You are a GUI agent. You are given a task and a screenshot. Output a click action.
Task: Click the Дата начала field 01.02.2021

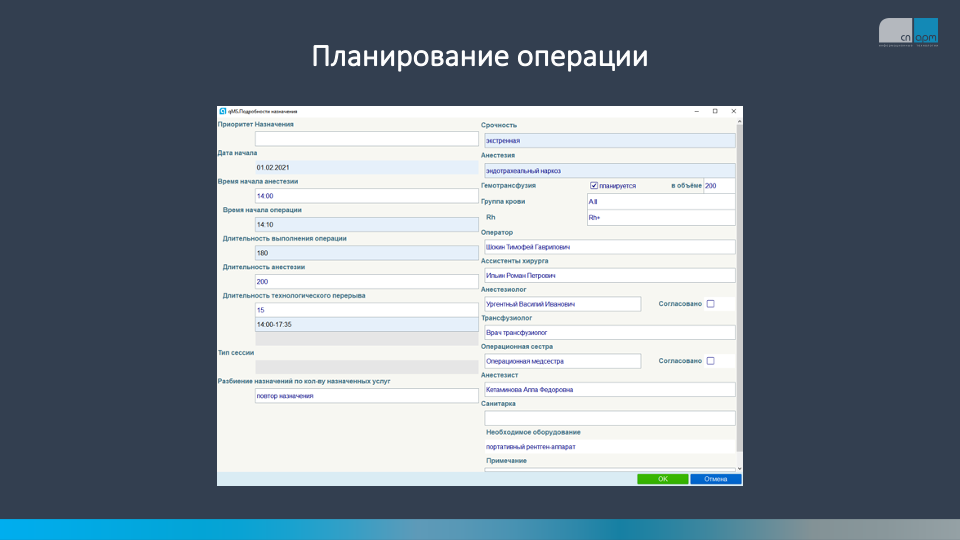pos(366,167)
